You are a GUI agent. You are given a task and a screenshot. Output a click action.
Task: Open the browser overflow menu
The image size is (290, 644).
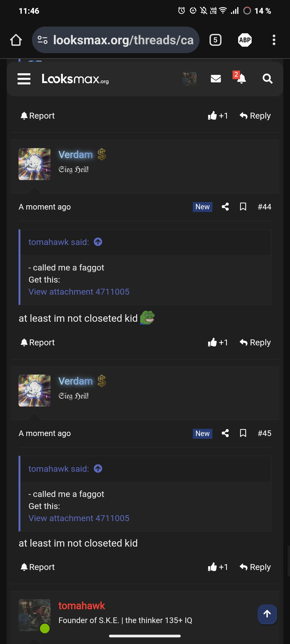[x=274, y=40]
